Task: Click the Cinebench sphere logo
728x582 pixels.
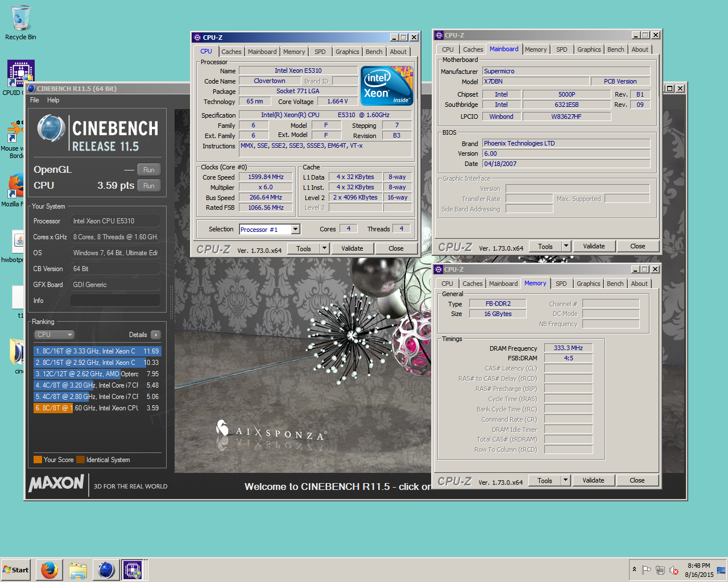Action: pos(51,128)
